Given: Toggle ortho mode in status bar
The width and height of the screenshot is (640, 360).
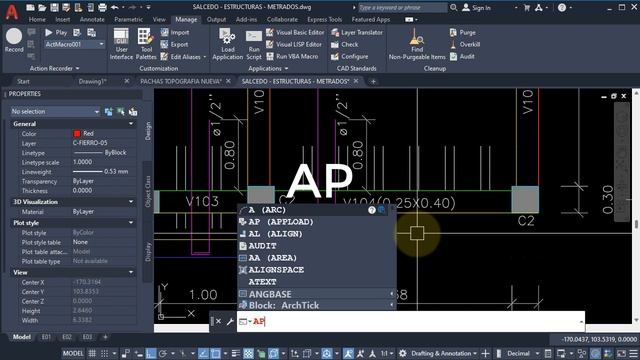Looking at the screenshot, I should point(151,353).
